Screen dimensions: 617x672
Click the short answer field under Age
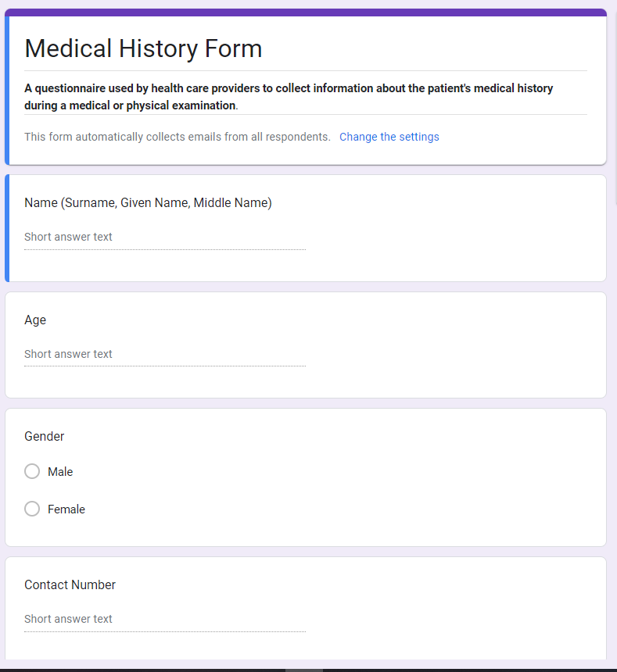pyautogui.click(x=164, y=354)
